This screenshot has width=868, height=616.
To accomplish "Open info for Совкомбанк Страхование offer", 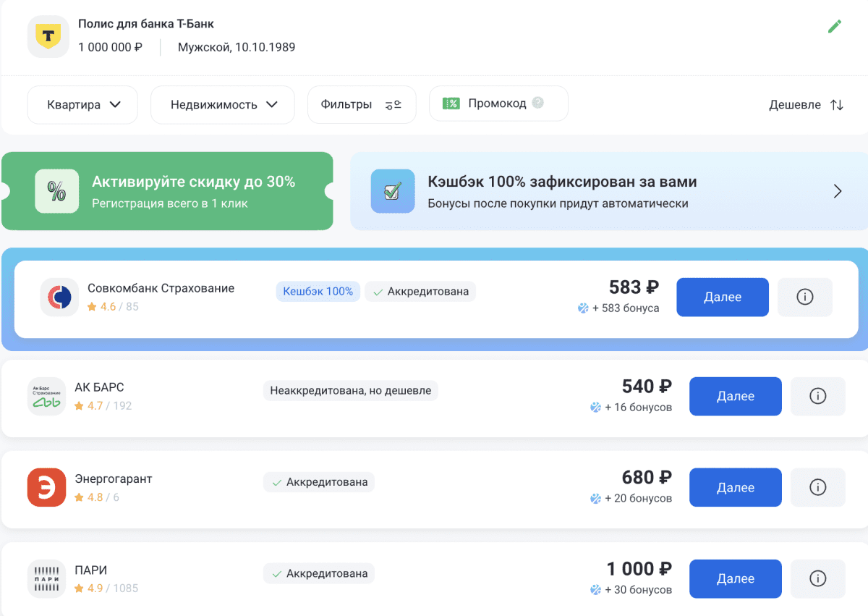I will (x=804, y=298).
